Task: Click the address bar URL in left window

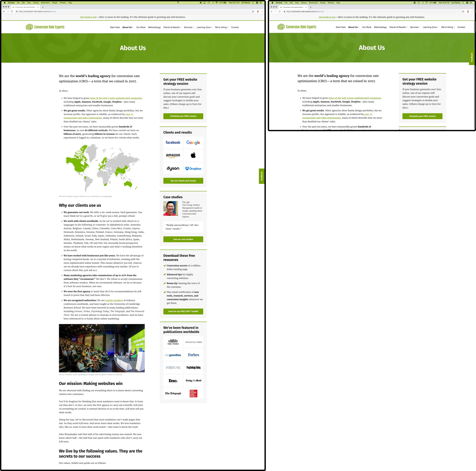Action: click(37, 11)
